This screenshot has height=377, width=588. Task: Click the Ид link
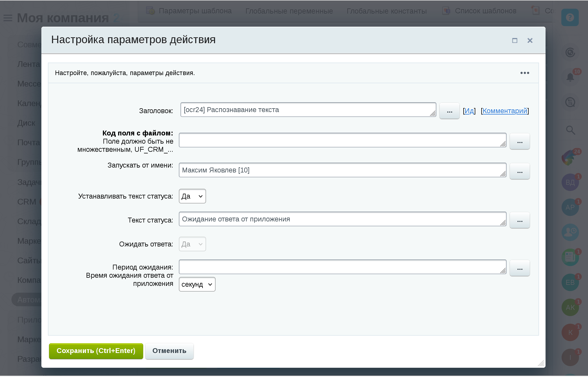click(469, 111)
